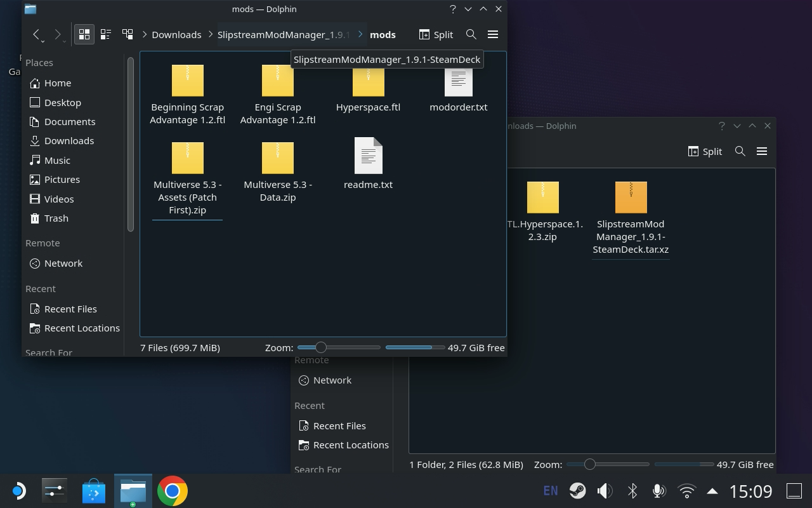The width and height of the screenshot is (812, 508).
Task: Open Bluetooth tray icon
Action: 632,491
